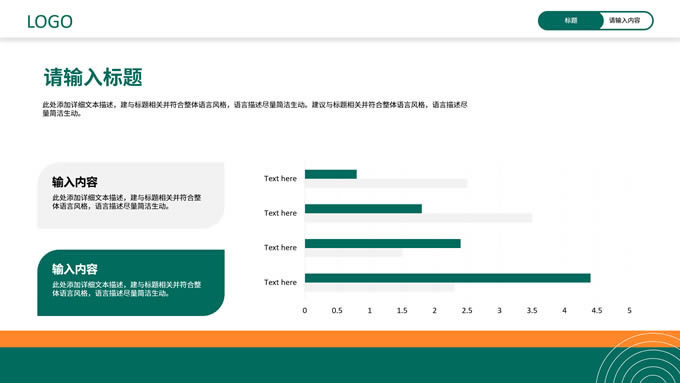
Task: Click the axis value 0.5
Action: [x=337, y=311]
